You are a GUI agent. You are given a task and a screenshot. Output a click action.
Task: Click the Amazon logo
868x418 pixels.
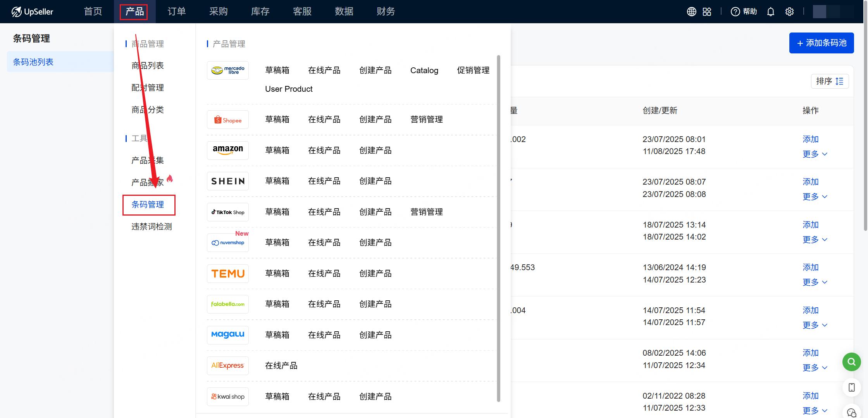click(x=228, y=150)
